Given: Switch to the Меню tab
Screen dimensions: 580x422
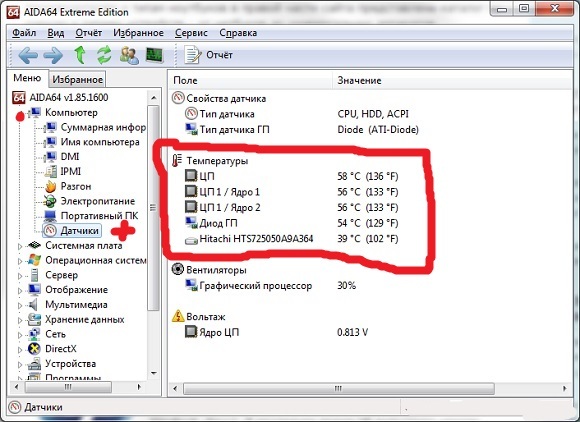Looking at the screenshot, I should (27, 78).
